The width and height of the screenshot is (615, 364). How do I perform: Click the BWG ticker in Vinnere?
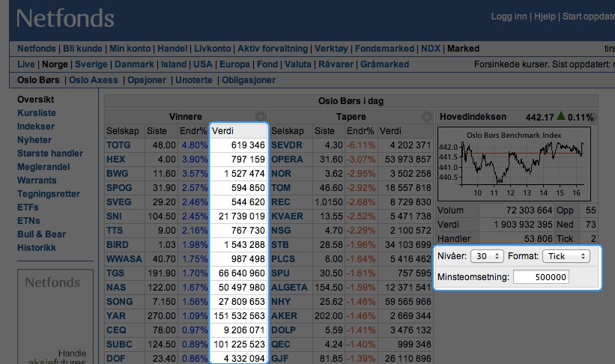coord(118,174)
